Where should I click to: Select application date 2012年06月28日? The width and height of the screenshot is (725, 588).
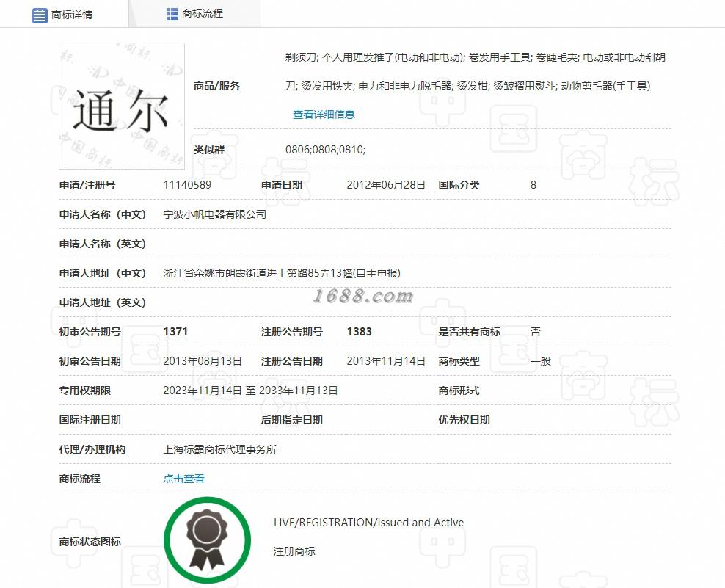[x=386, y=185]
